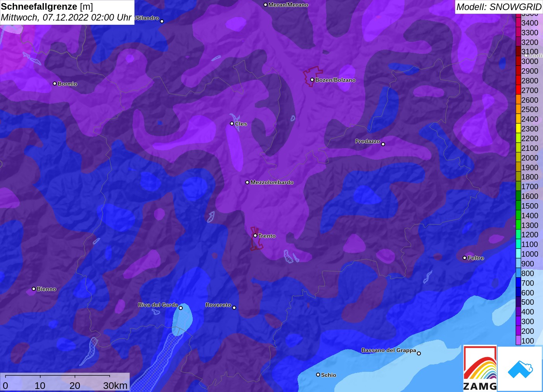The height and width of the screenshot is (392, 543).
Task: Click the 2000 legend value
Action: pos(530,158)
